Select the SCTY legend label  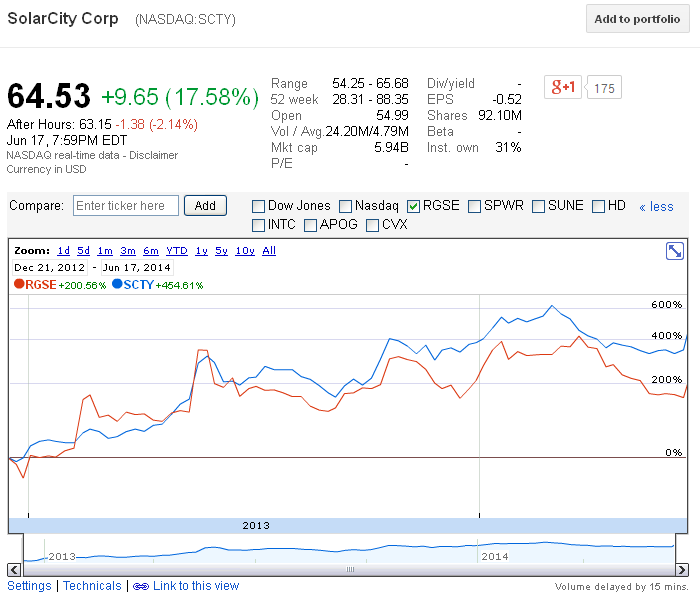139,285
